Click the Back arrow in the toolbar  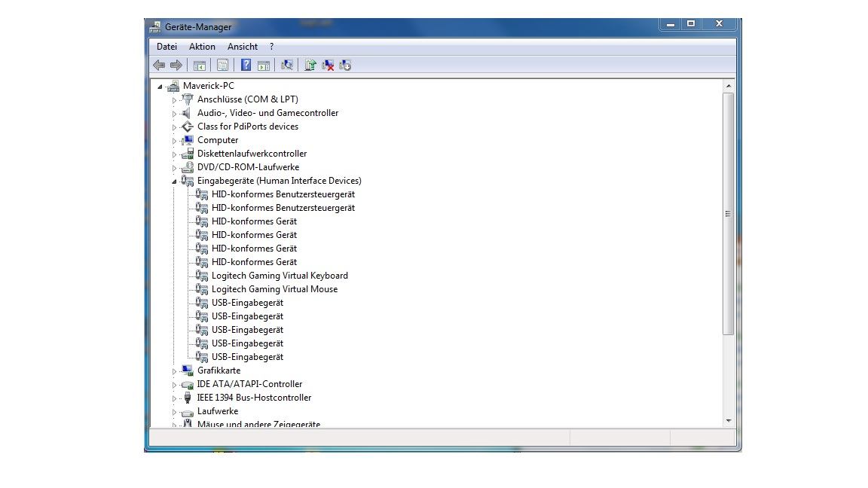(159, 66)
